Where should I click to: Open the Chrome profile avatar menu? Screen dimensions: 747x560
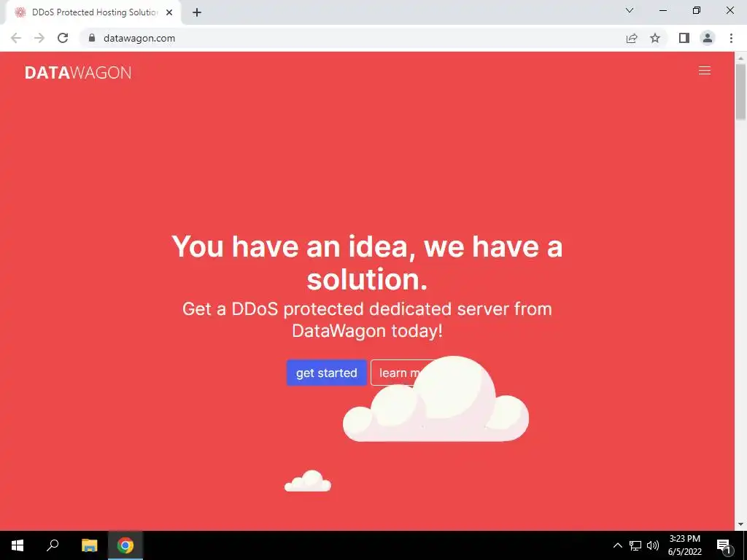point(708,38)
